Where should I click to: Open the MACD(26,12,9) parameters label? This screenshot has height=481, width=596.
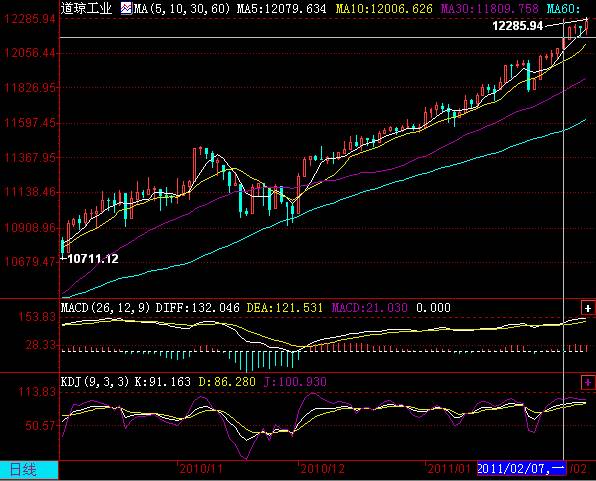pyautogui.click(x=106, y=308)
